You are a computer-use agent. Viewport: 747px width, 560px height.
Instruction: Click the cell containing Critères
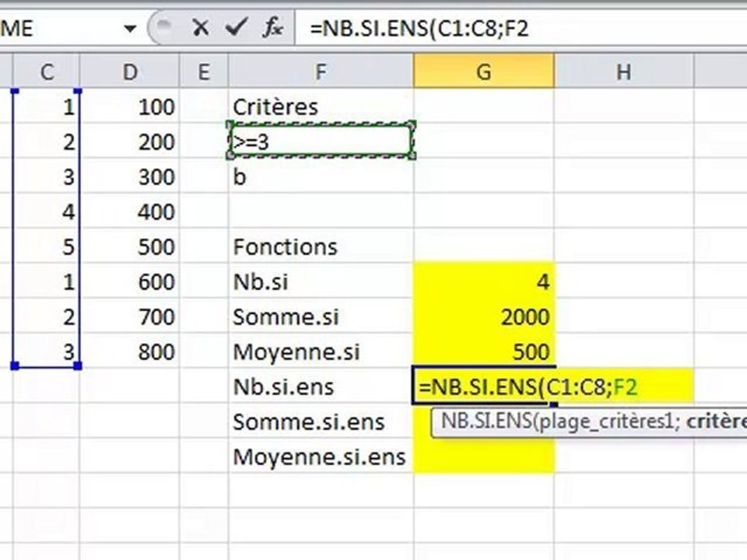click(x=321, y=107)
